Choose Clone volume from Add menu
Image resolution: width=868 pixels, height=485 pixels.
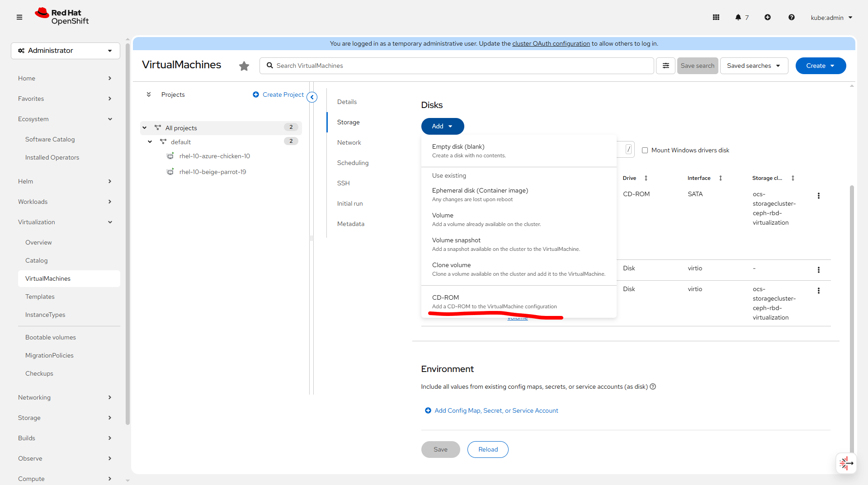[x=519, y=269]
